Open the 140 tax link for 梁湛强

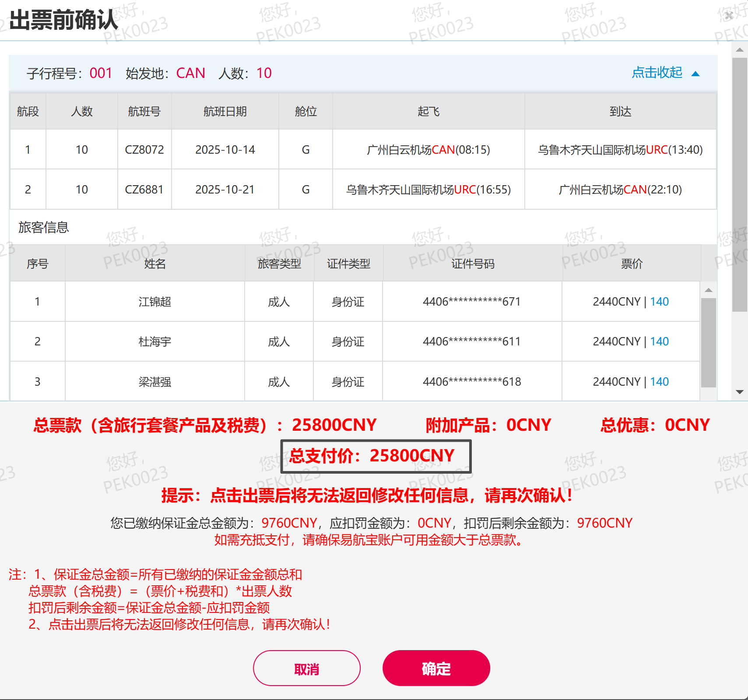pyautogui.click(x=659, y=382)
